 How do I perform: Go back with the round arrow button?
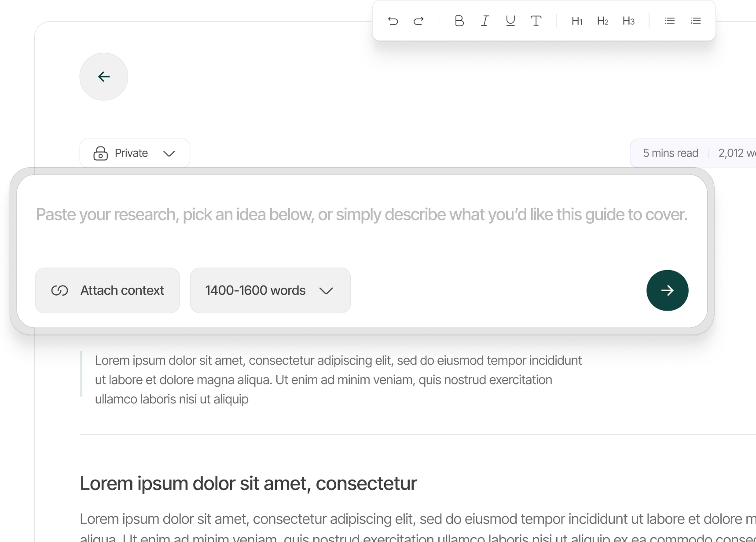coord(104,77)
